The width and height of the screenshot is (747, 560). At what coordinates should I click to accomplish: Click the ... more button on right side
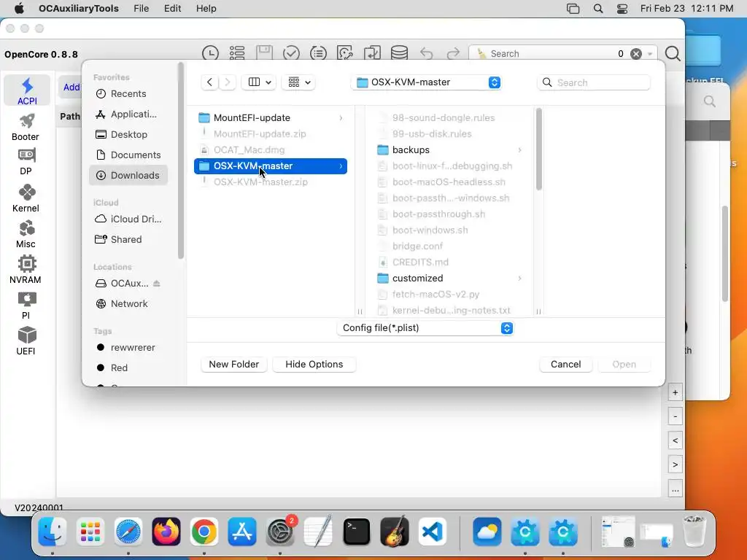point(675,489)
